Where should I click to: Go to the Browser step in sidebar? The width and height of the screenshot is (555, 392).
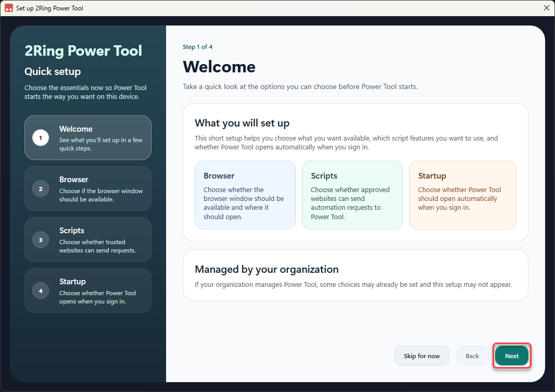(x=88, y=188)
